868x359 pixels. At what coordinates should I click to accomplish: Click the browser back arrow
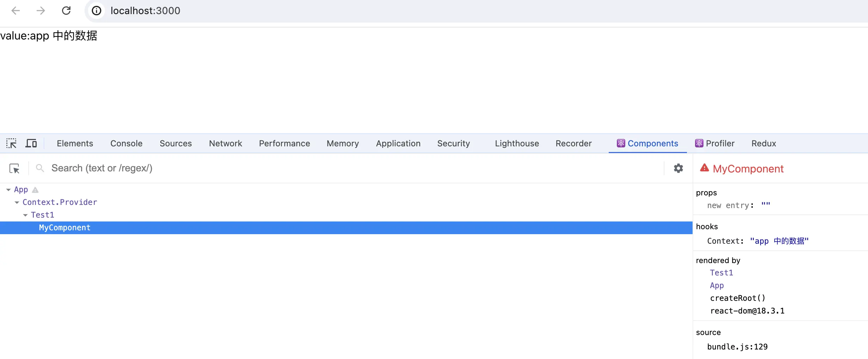pyautogui.click(x=15, y=11)
